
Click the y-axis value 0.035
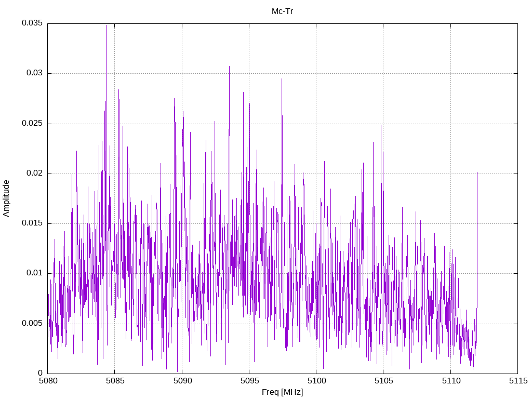pyautogui.click(x=32, y=23)
